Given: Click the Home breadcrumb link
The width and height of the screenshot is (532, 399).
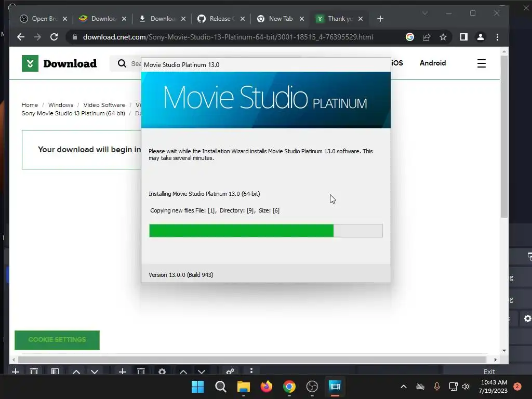Looking at the screenshot, I should pos(30,105).
